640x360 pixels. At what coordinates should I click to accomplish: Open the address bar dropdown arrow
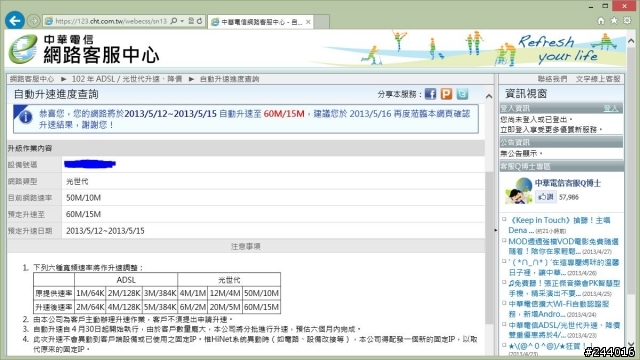coord(182,21)
